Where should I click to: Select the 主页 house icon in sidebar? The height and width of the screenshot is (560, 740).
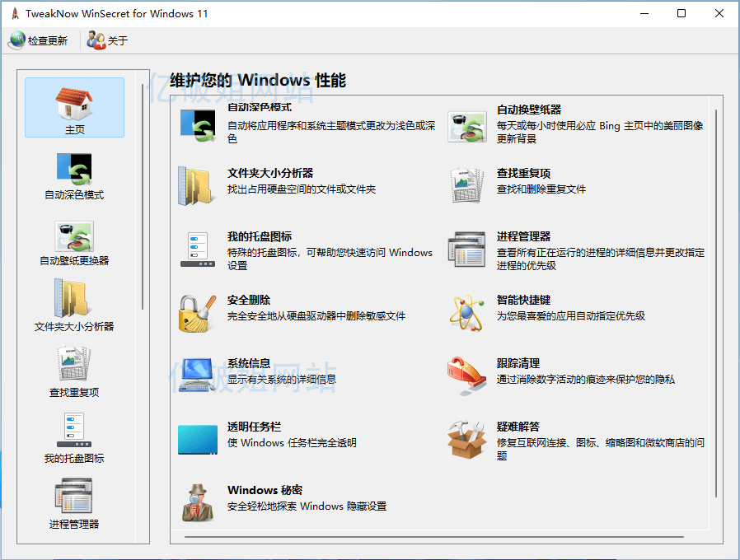[x=74, y=104]
